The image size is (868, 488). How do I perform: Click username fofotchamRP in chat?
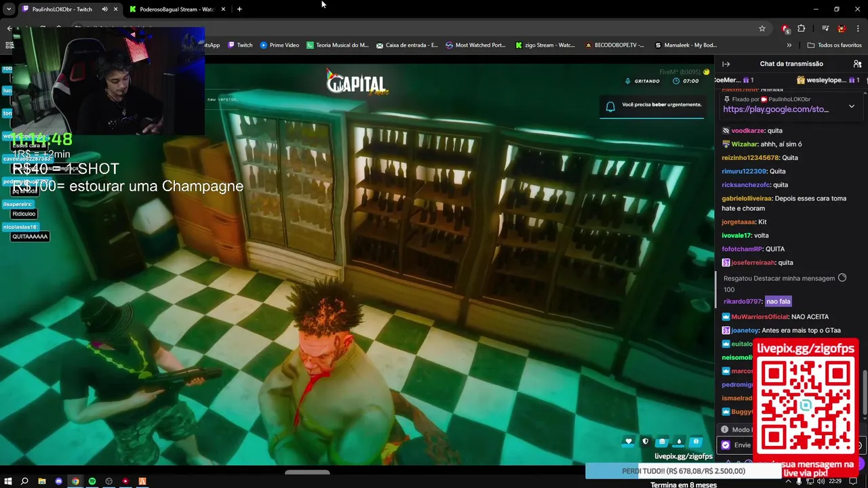click(x=742, y=249)
